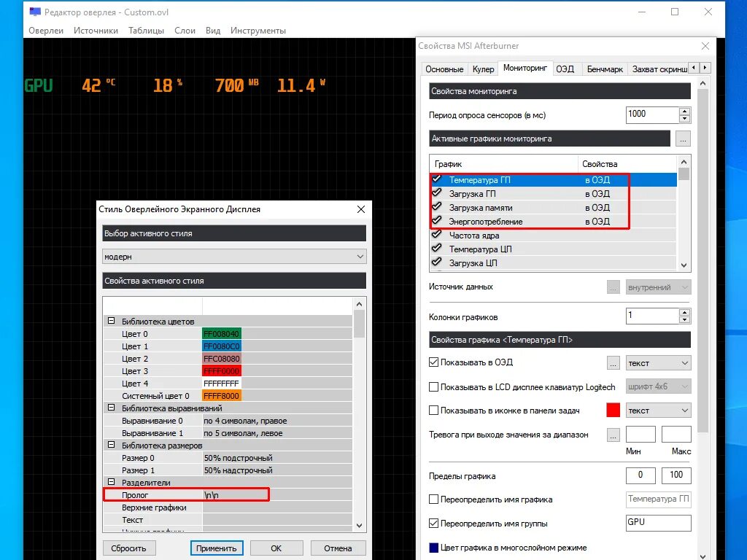Enable Показывать в иконке в панели задач
Viewport: 747px width, 560px height.
coord(433,410)
